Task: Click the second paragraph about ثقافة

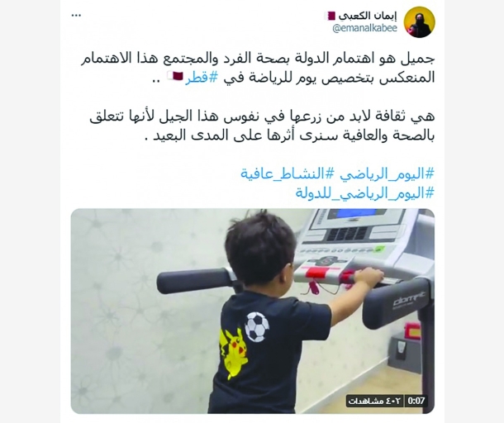Action: click(262, 126)
